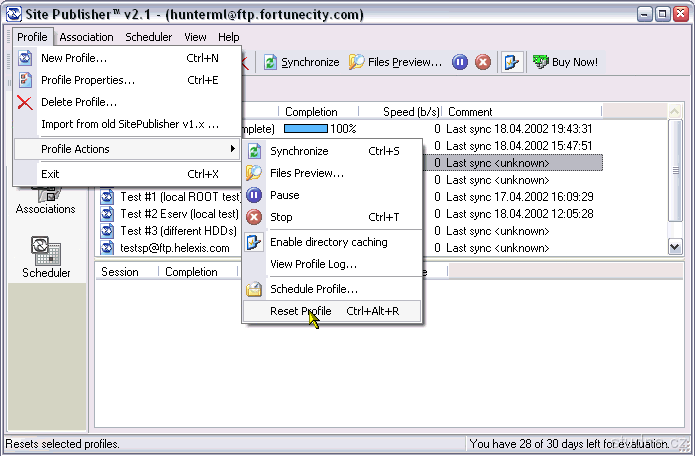The height and width of the screenshot is (456, 695).
Task: Click Site Publisher title bar app icon
Action: click(13, 14)
